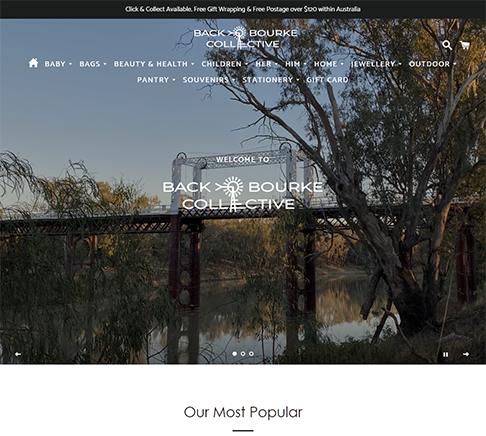Expand the Jewellery dropdown menu

376,64
